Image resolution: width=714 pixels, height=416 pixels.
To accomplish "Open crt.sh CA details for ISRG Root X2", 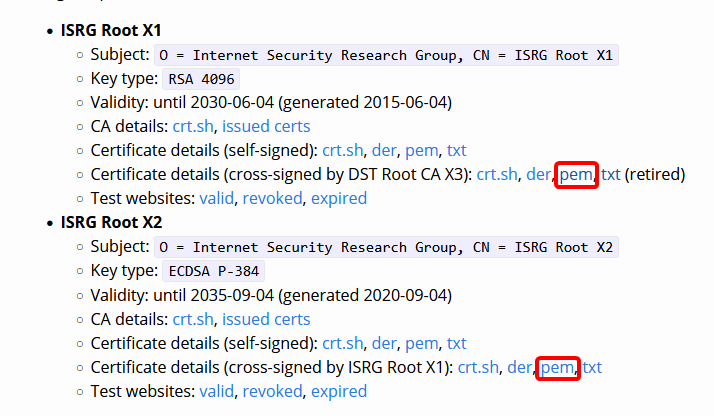I will (x=193, y=320).
